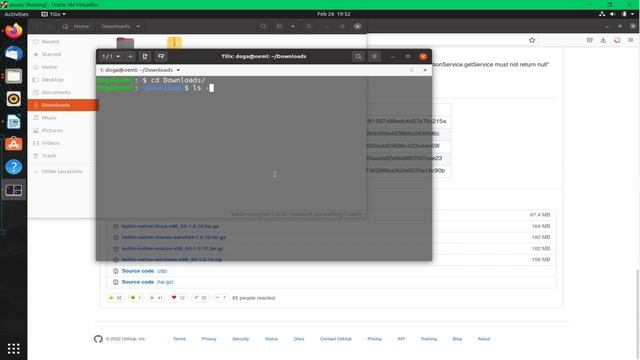Open LibreOffice Writer from the dock

point(13,122)
